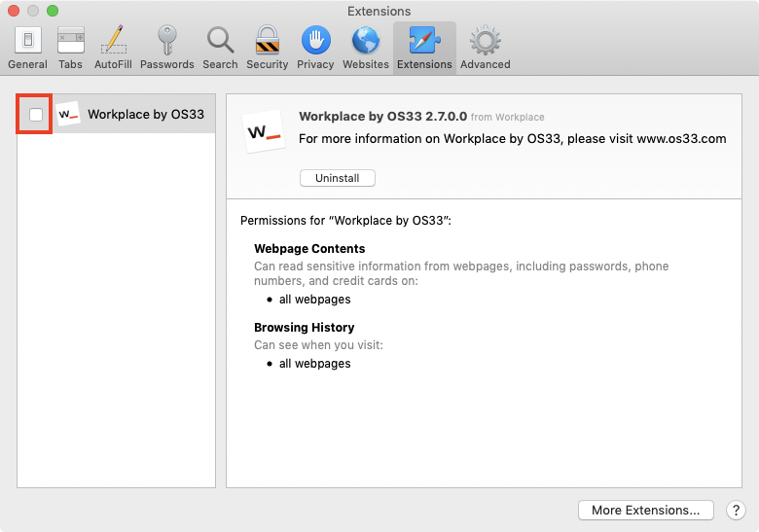
Task: Click the Workplace by OS33 2.7.0.0 title
Action: pyautogui.click(x=382, y=117)
